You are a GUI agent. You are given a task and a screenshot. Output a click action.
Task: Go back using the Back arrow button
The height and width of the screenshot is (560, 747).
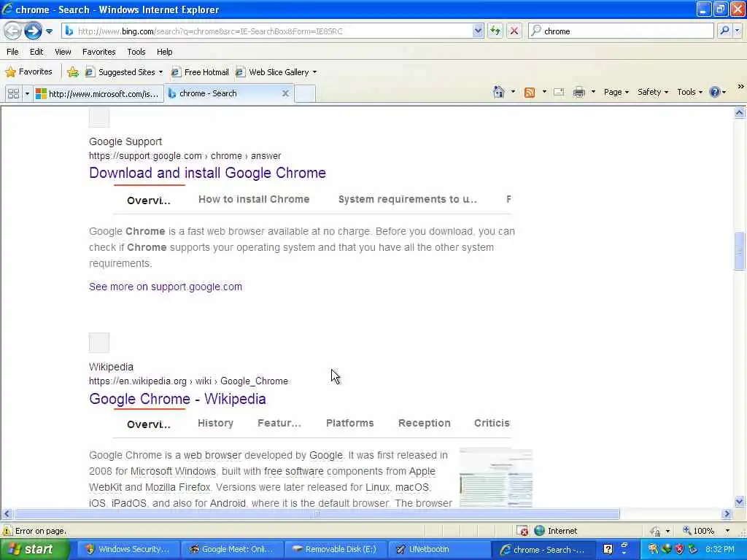[12, 31]
